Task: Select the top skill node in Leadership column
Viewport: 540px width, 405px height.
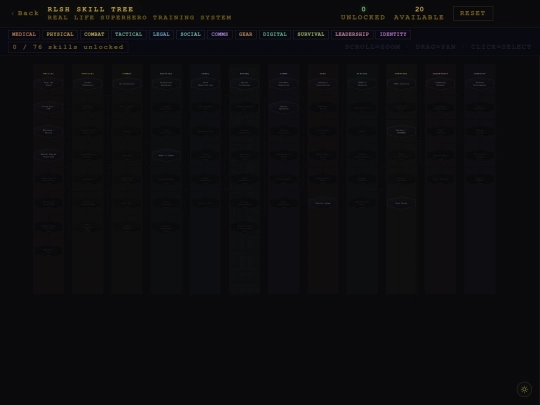Action: [440, 84]
